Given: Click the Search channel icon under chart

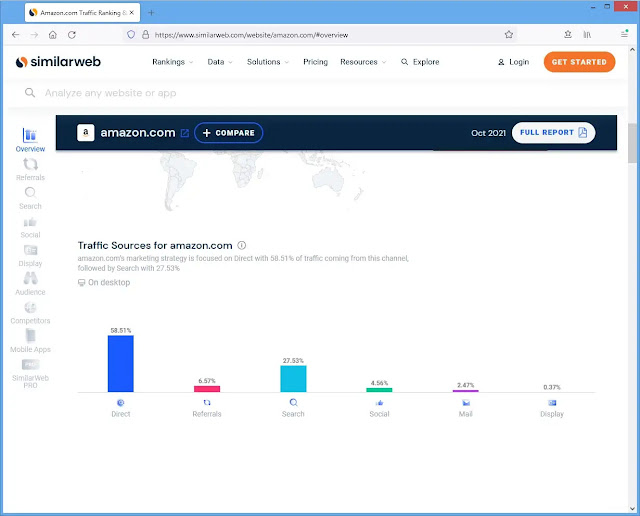Looking at the screenshot, I should point(293,403).
